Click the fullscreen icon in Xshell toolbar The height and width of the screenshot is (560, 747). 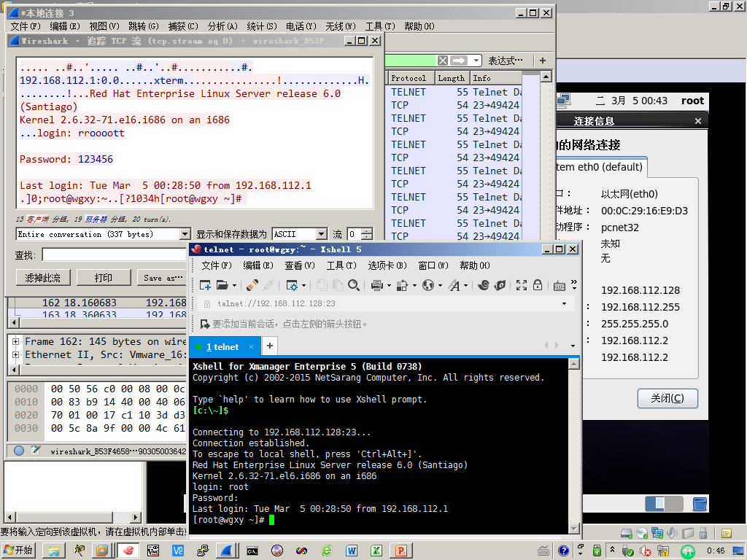coord(521,285)
